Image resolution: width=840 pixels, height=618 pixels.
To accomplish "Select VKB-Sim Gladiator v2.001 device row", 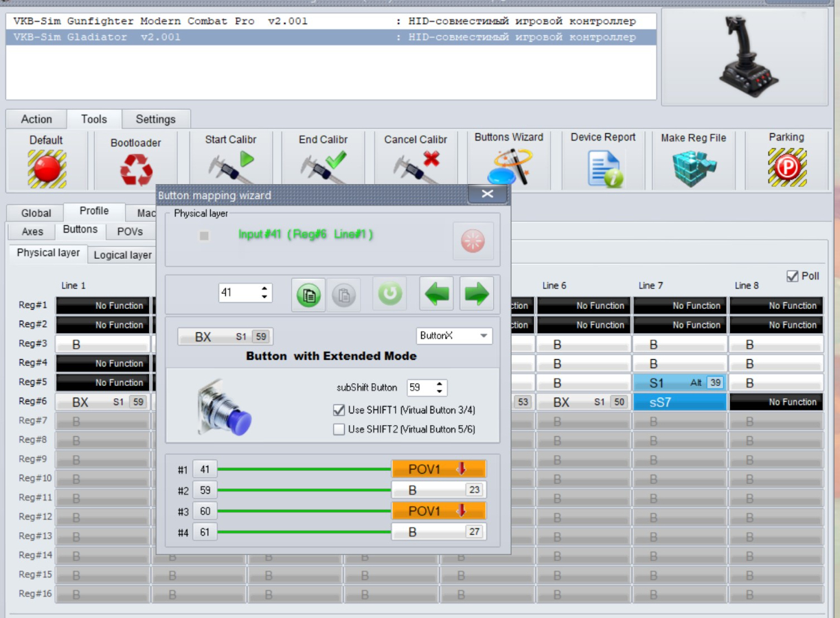I will click(331, 37).
